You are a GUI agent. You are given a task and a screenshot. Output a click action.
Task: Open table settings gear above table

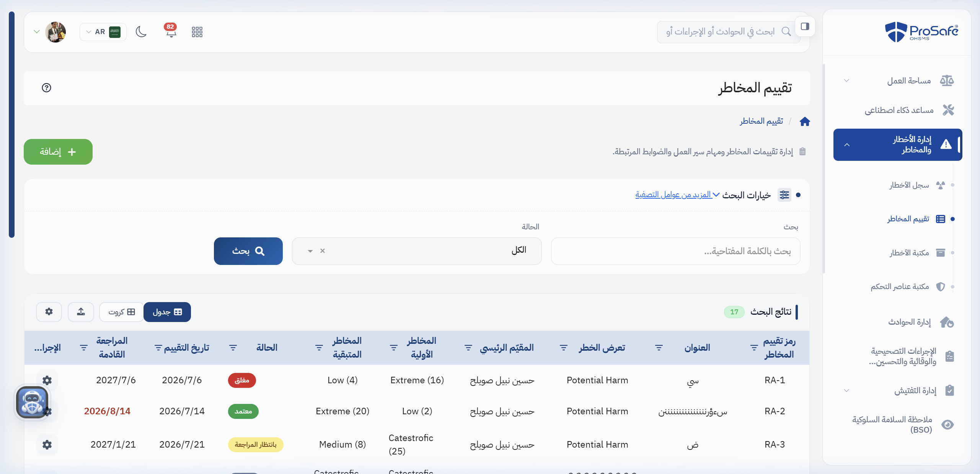click(49, 312)
